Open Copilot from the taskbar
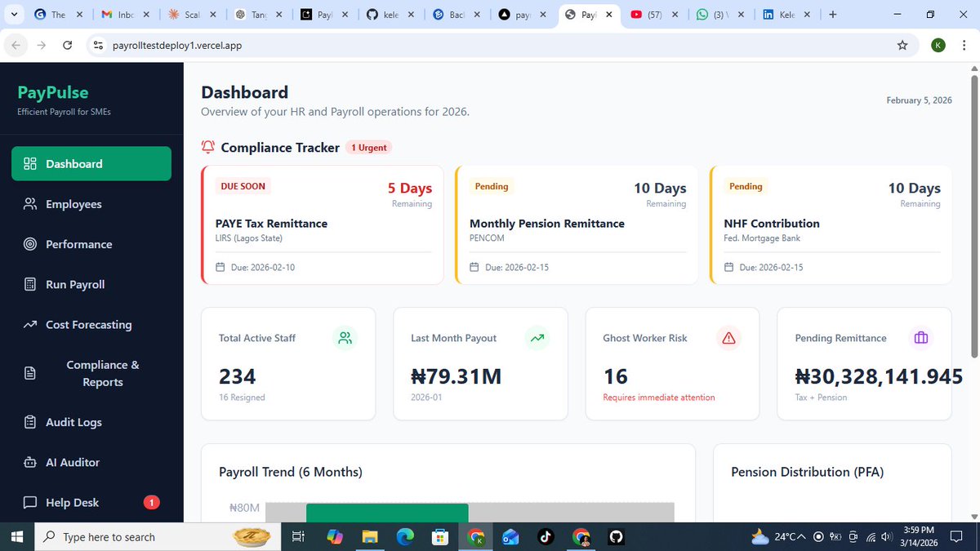This screenshot has width=980, height=551. pos(335,536)
